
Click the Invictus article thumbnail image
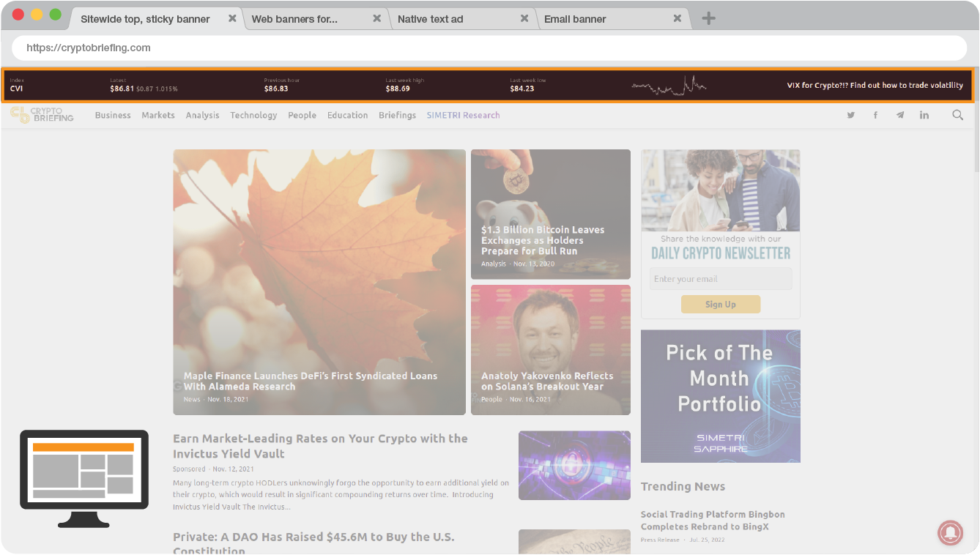click(x=574, y=466)
